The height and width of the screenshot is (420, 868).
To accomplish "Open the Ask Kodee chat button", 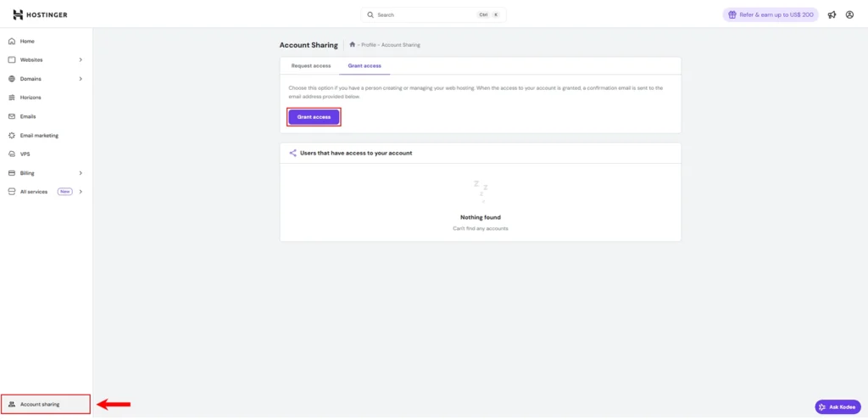I will pyautogui.click(x=837, y=407).
